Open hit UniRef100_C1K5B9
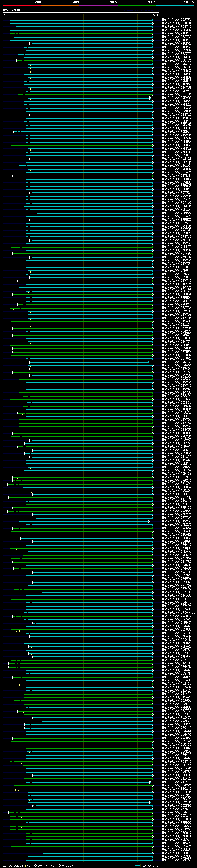The height and width of the screenshot is (868, 197). point(177,139)
